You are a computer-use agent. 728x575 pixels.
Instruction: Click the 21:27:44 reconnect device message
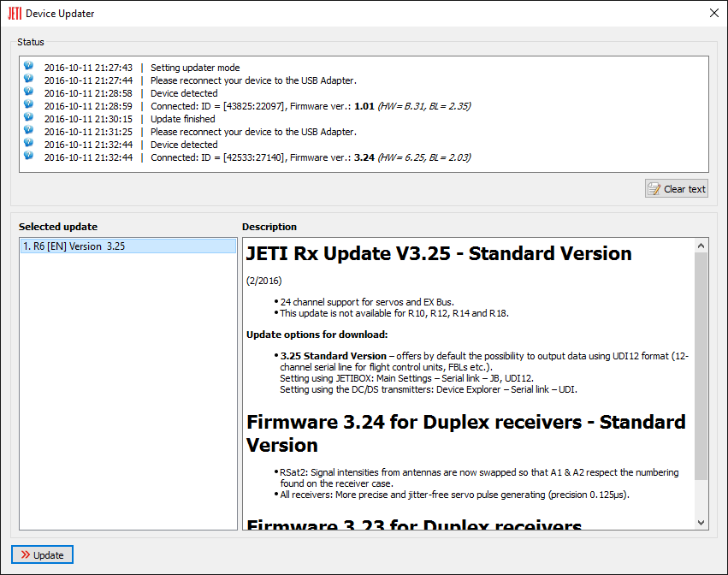[253, 80]
